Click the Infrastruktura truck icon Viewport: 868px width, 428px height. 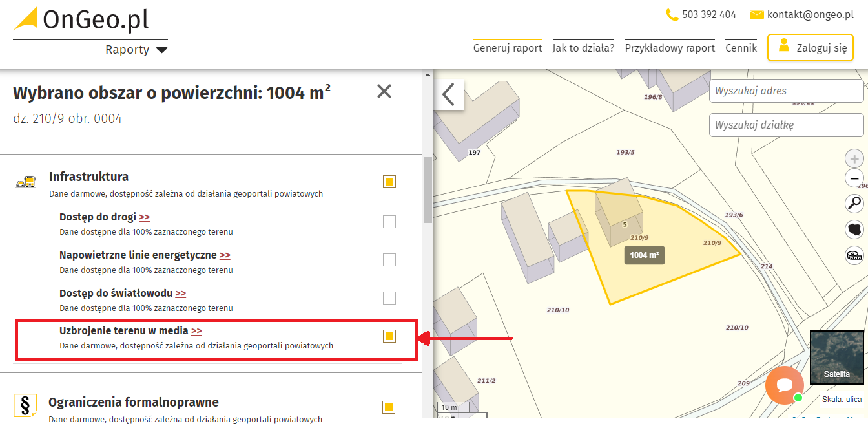26,181
